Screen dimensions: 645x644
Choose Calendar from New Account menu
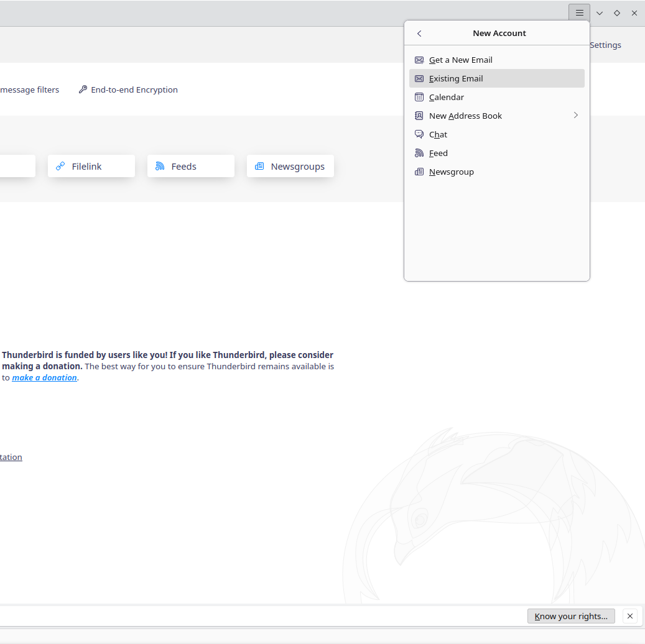pos(447,98)
